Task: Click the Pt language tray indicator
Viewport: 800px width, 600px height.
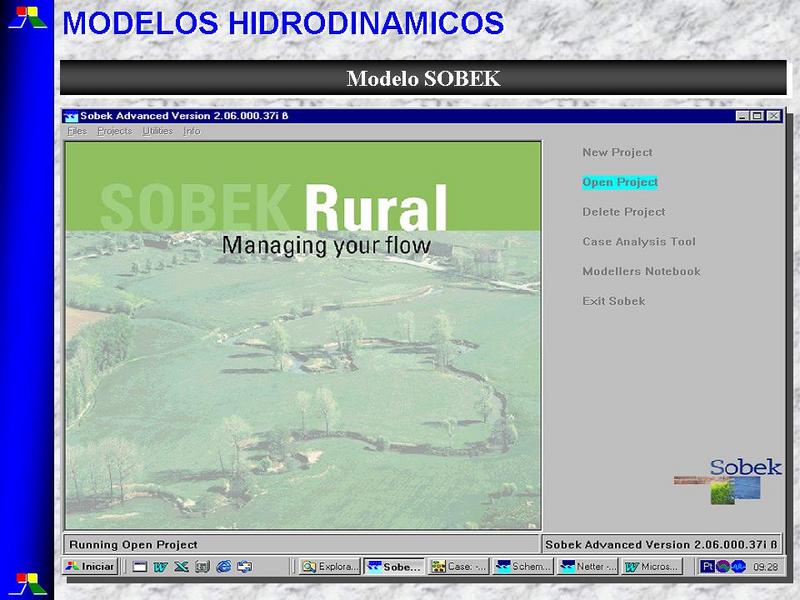Action: pos(707,566)
